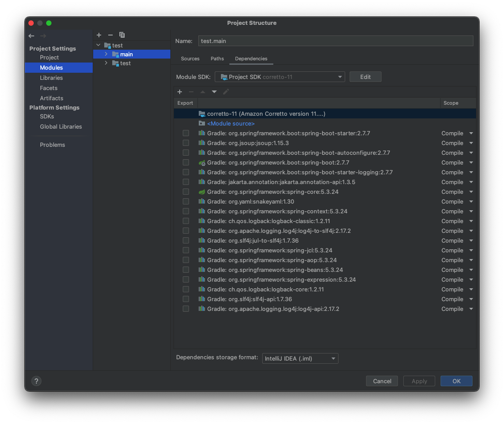Open help with the question mark icon

(36, 381)
